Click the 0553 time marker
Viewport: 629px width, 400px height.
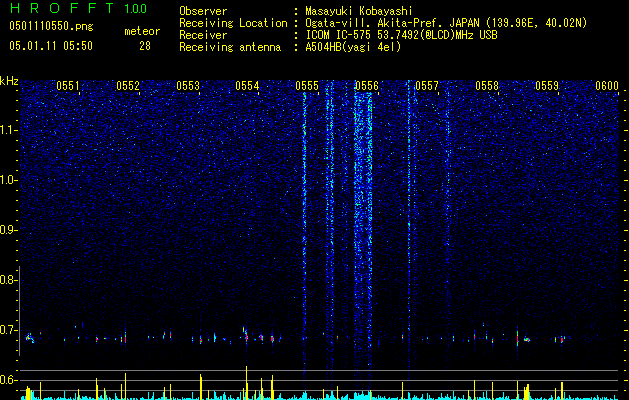pyautogui.click(x=188, y=86)
